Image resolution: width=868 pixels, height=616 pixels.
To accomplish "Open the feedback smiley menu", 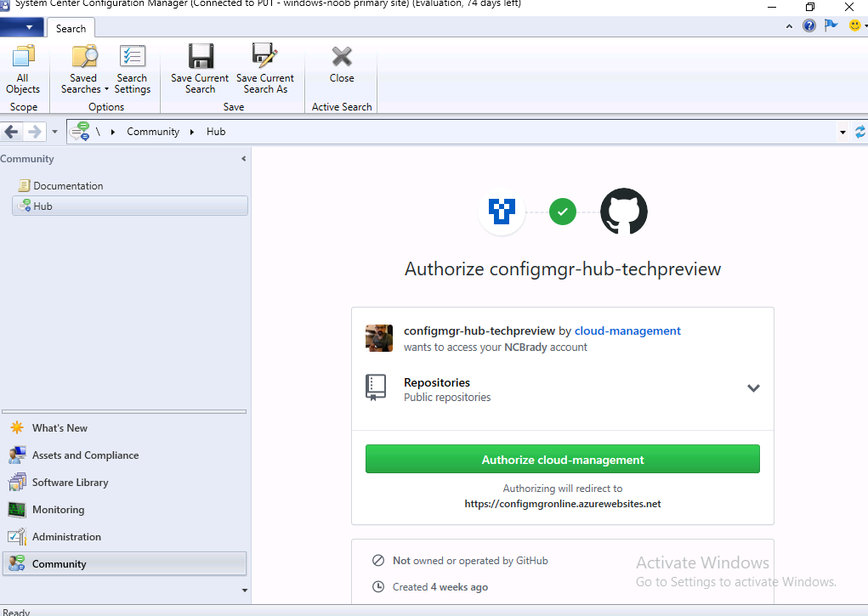I will click(x=857, y=25).
